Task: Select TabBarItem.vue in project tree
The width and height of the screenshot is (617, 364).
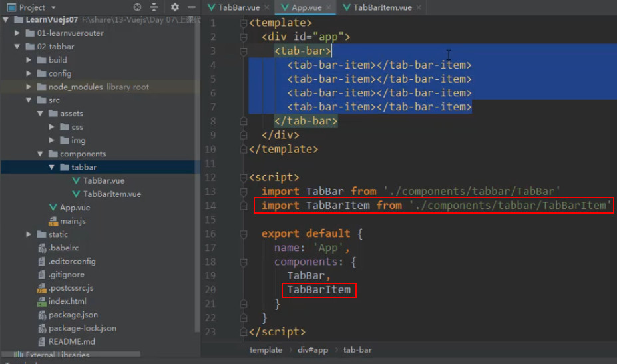Action: pyautogui.click(x=112, y=194)
